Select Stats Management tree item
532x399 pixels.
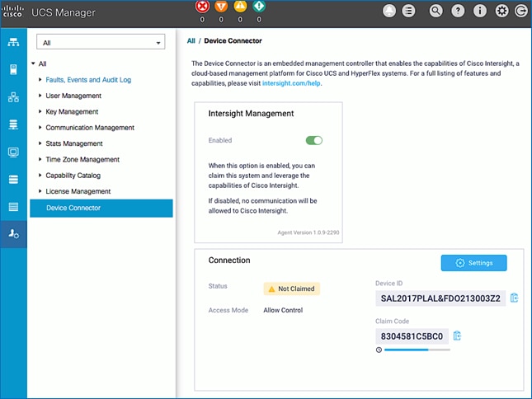pyautogui.click(x=74, y=143)
